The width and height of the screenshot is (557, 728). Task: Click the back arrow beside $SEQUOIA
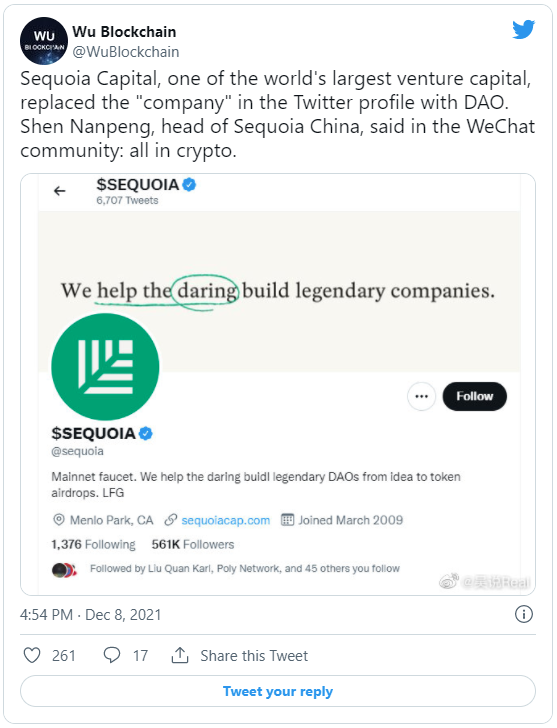[x=60, y=191]
